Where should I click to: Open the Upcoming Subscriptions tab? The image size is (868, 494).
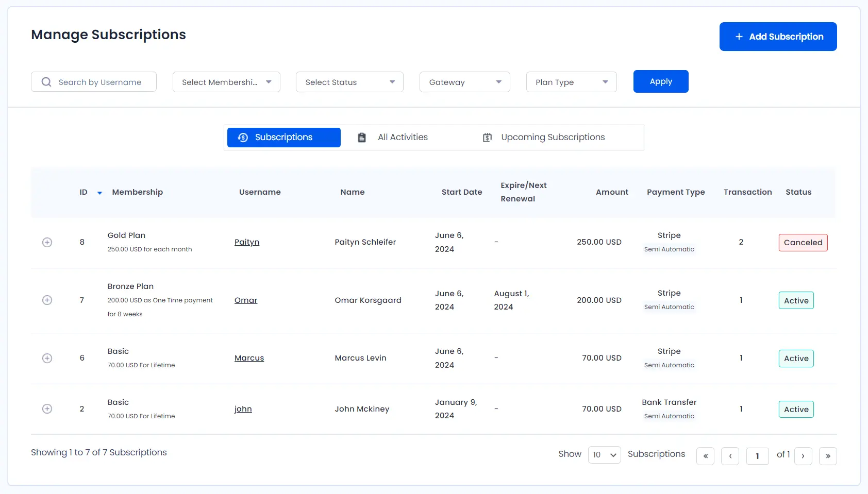click(544, 138)
